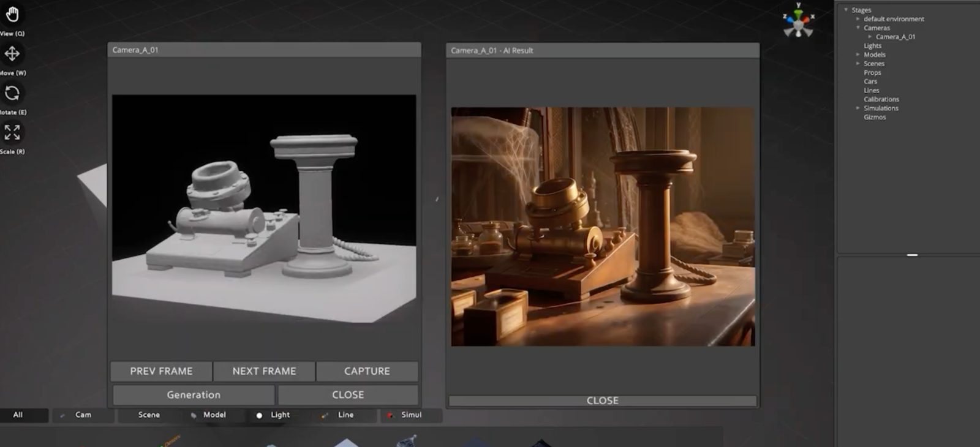Switch to the All asset filter tab
980x447 pixels.
[x=18, y=415]
